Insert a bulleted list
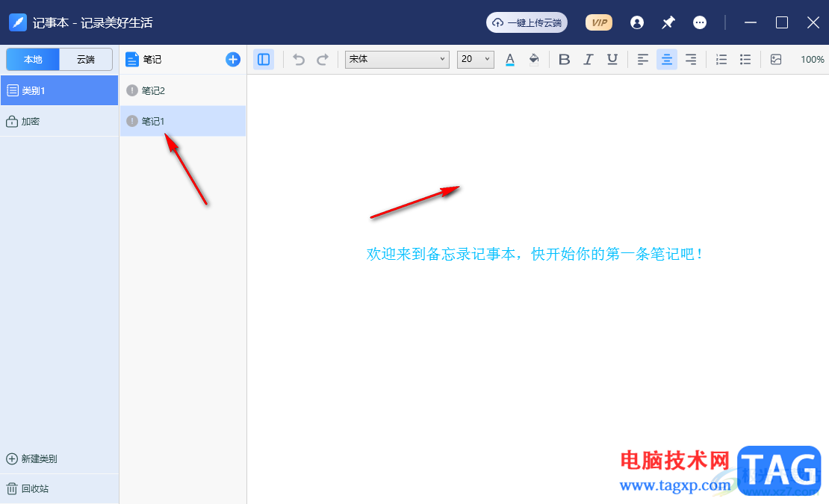This screenshot has height=504, width=829. tap(745, 59)
